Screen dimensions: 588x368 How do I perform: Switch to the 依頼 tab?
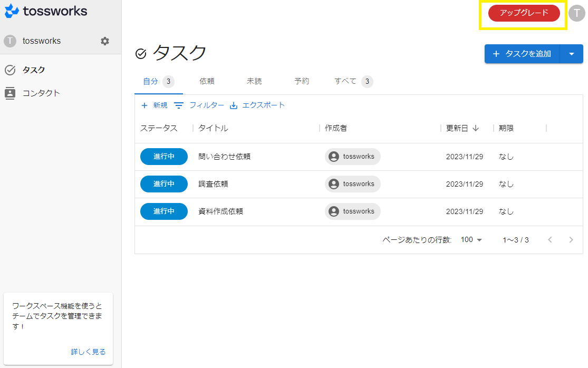207,81
